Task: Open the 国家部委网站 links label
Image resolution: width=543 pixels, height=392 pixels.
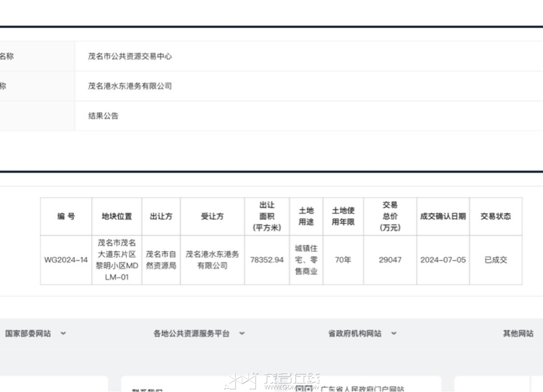Action: pyautogui.click(x=28, y=334)
